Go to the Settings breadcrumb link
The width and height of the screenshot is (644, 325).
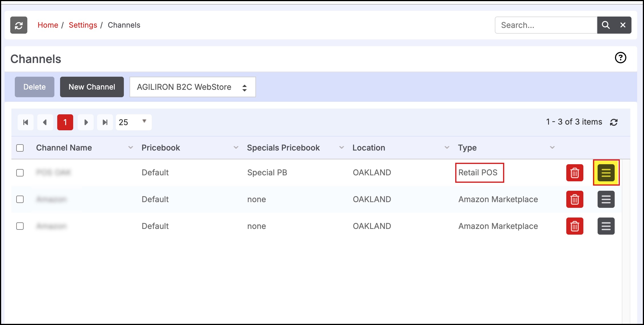point(83,25)
